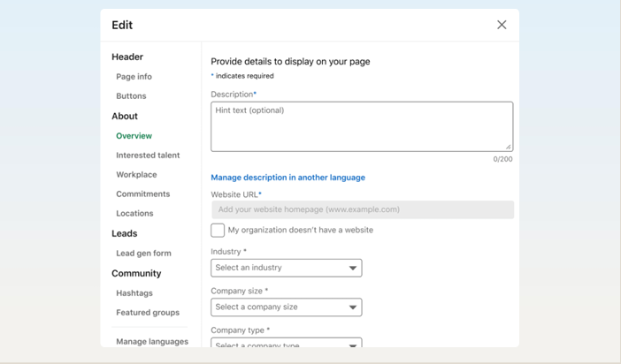Click the Description text area
This screenshot has height=364, width=621.
click(x=361, y=126)
